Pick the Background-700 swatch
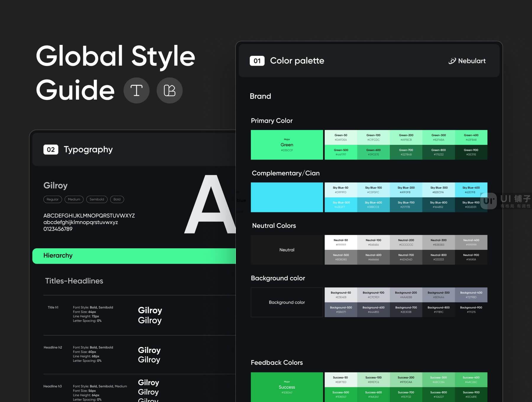 (x=406, y=310)
